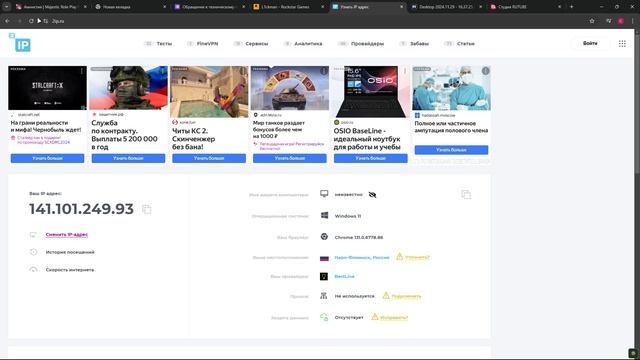This screenshot has height=360, width=640.
Task: Open the tank ad options menu
Action: click(x=324, y=71)
